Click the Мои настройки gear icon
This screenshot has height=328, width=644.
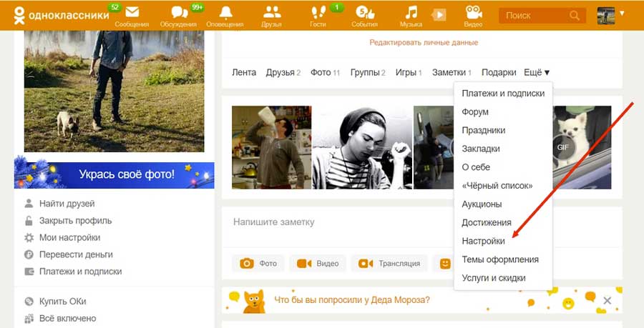(x=29, y=237)
